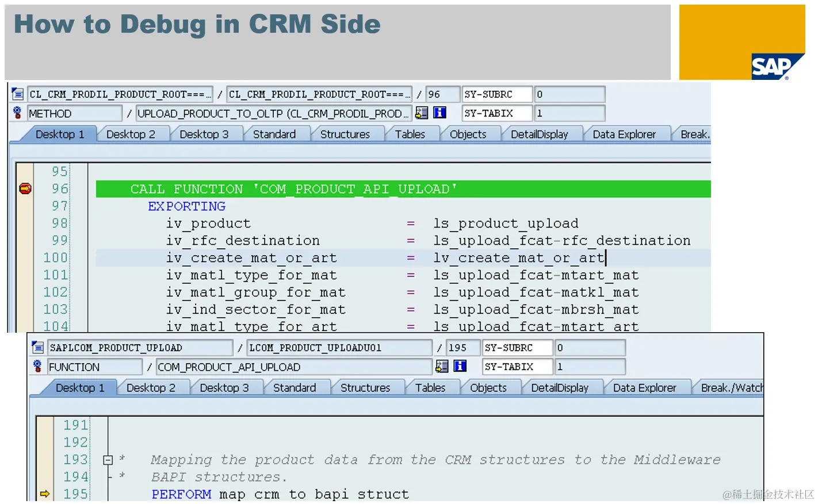Open DetailDisplay tab in upper debugger
Screen dimensions: 818x504
(539, 134)
